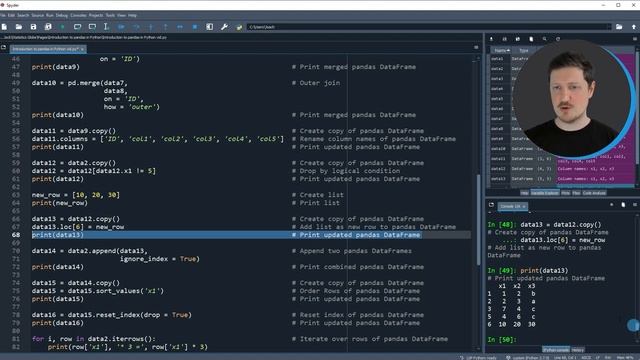Run selection or current line icon
The image size is (640, 360).
click(106, 27)
